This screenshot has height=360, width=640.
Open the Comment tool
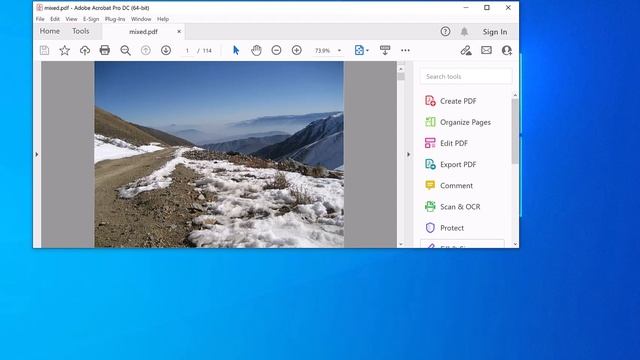(449, 186)
